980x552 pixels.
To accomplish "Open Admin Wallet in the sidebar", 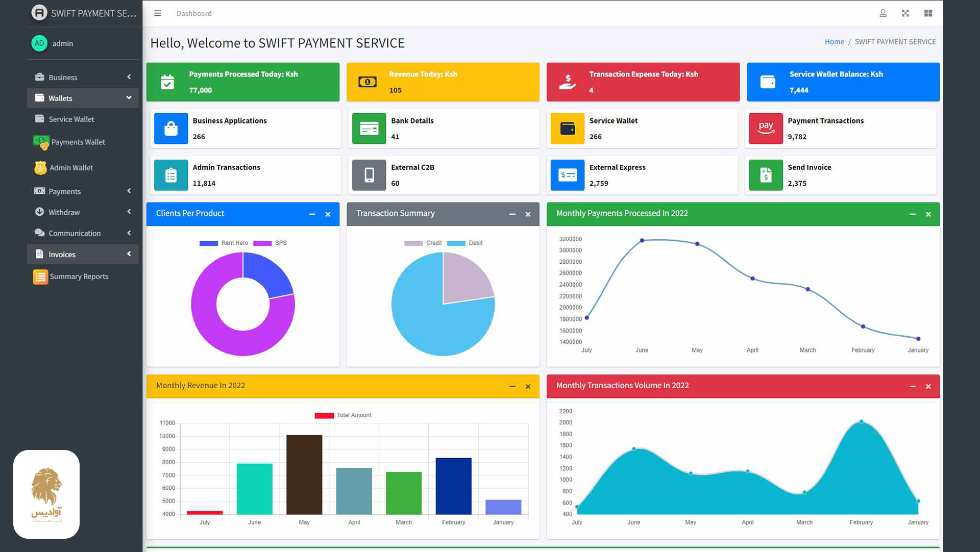I will pyautogui.click(x=83, y=167).
